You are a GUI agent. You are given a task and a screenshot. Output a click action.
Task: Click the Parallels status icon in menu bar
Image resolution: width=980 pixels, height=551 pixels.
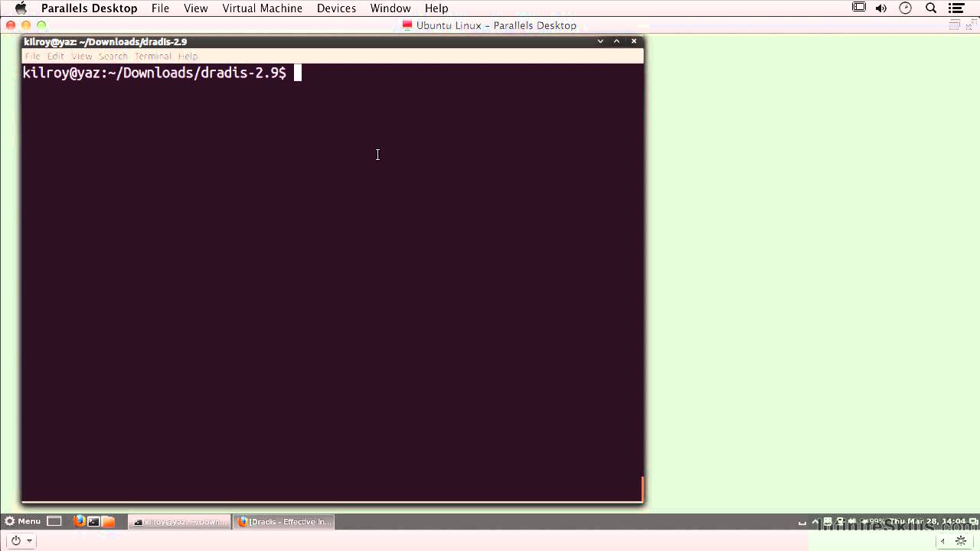click(x=859, y=8)
